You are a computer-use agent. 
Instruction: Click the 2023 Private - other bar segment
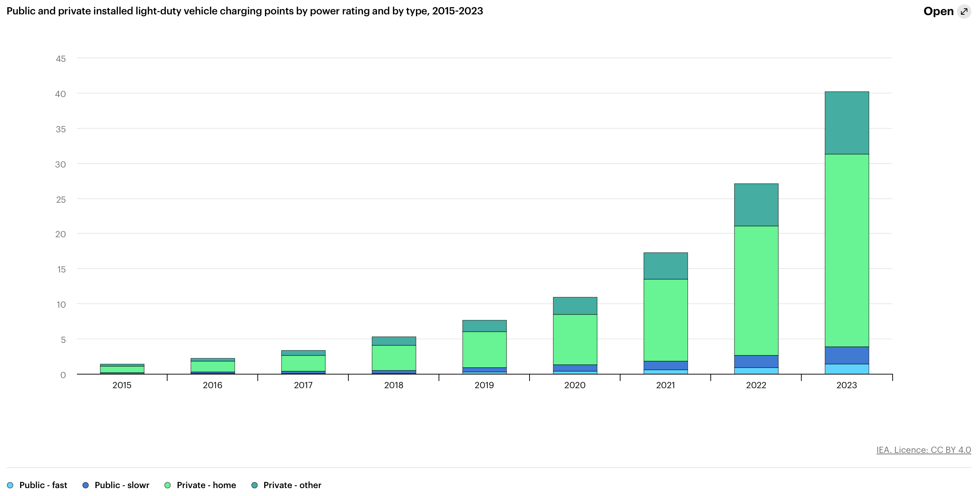847,123
